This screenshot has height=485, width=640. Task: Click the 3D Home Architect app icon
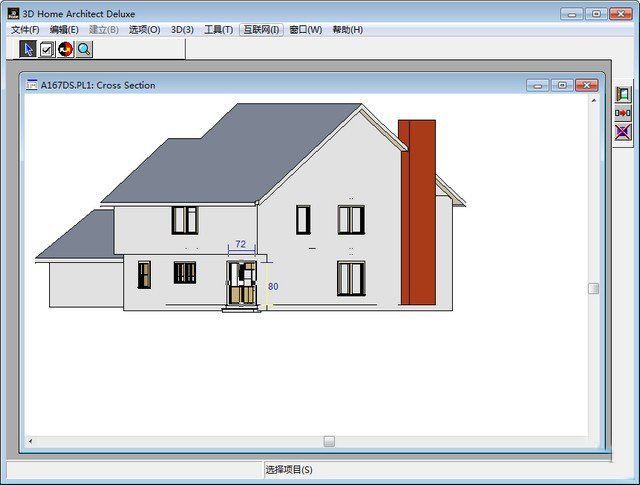point(13,13)
